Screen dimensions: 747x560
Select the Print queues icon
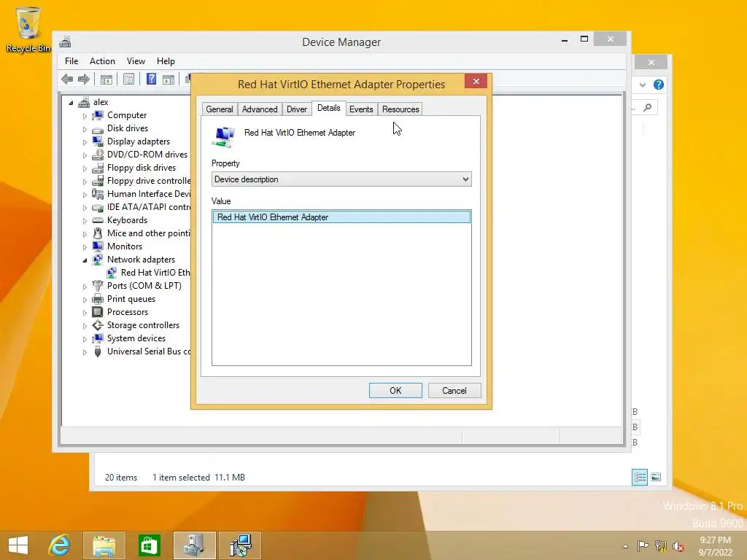(98, 299)
